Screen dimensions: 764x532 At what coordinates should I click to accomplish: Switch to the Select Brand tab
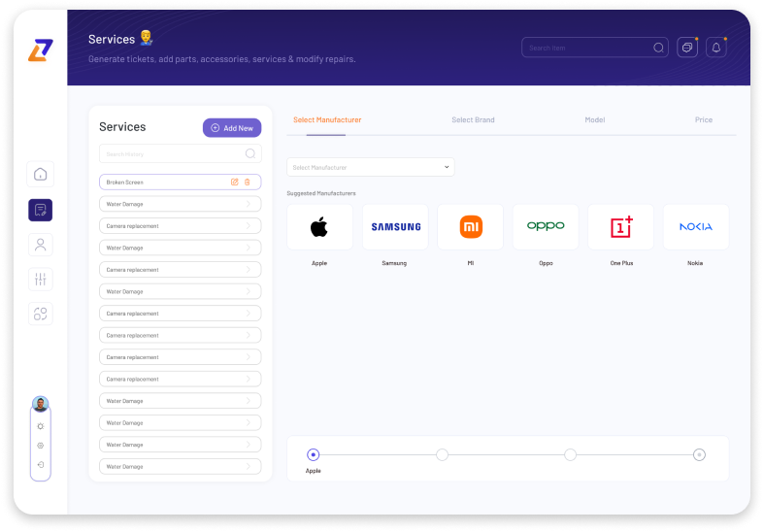point(473,120)
